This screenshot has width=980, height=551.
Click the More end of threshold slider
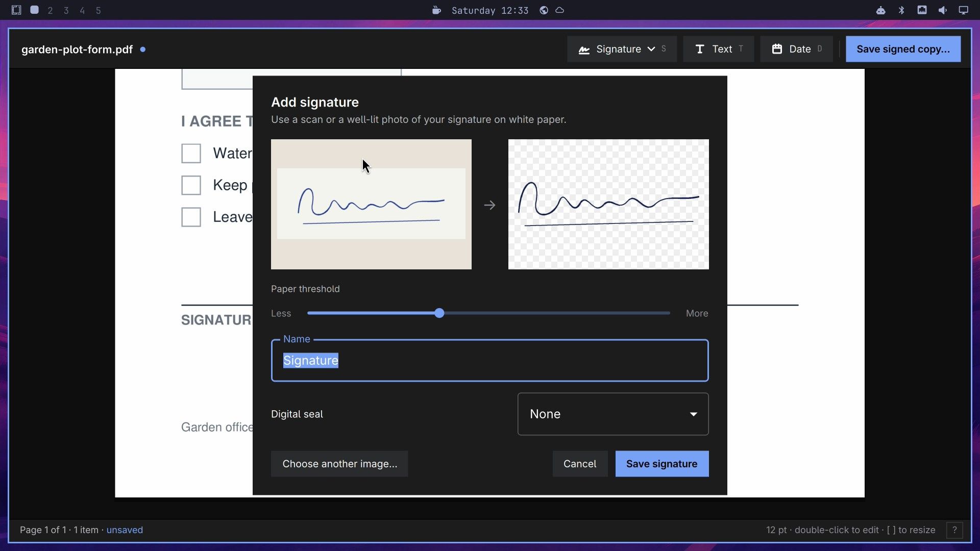pos(697,313)
